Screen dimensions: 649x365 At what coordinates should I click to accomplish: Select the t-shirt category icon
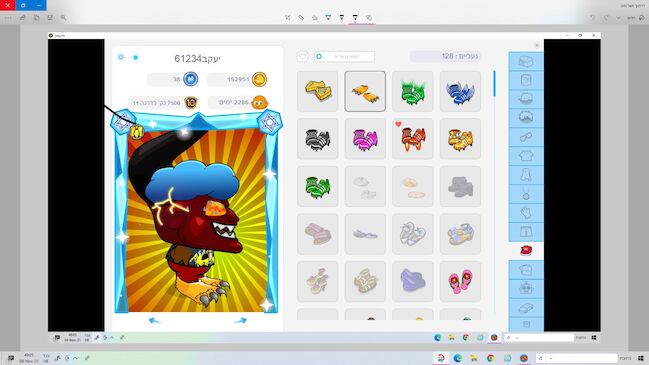pyautogui.click(x=526, y=156)
